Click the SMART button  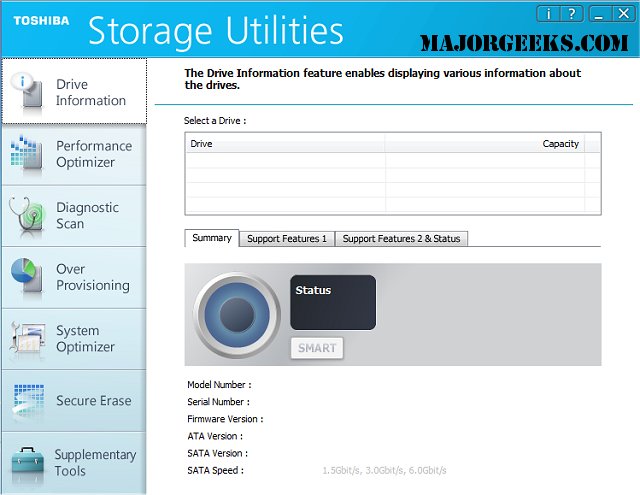coord(317,348)
